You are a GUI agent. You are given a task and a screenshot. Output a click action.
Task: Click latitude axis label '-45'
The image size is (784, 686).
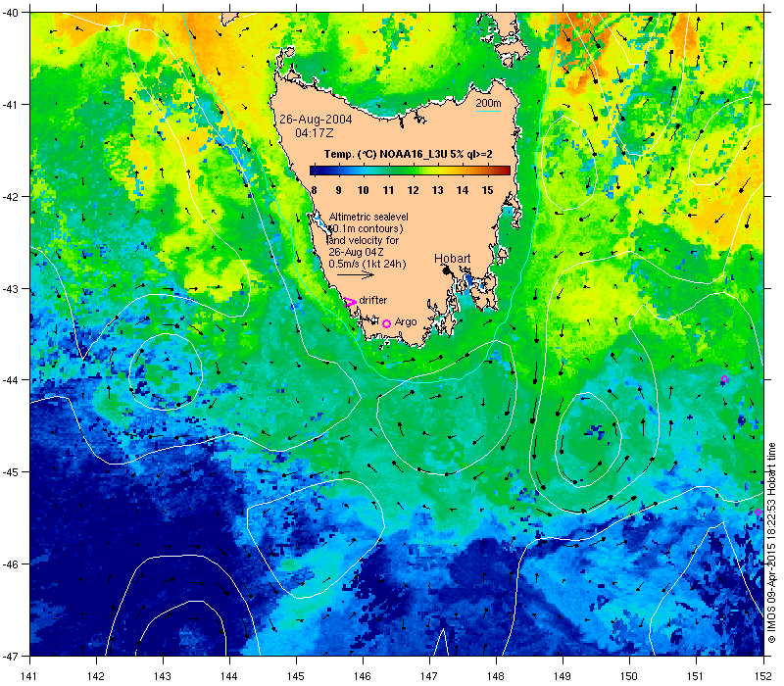coord(9,472)
